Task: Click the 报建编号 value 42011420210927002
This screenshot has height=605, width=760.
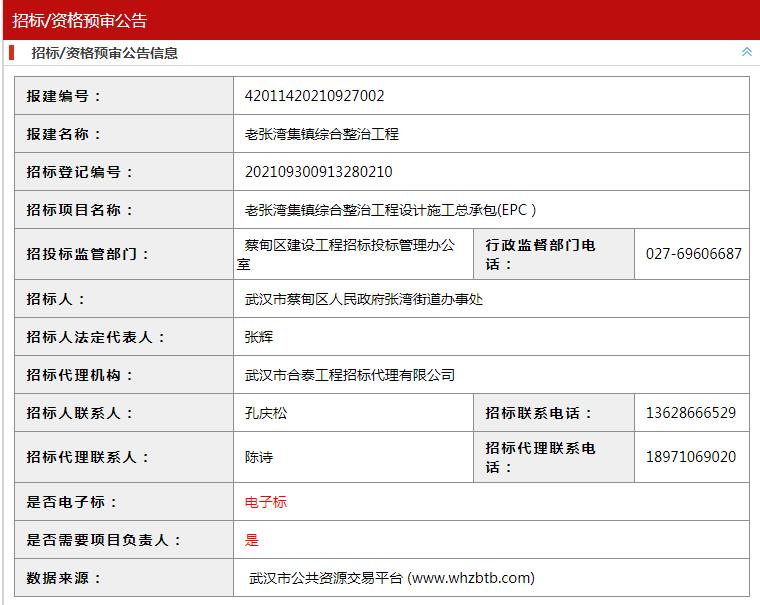Action: pos(314,96)
